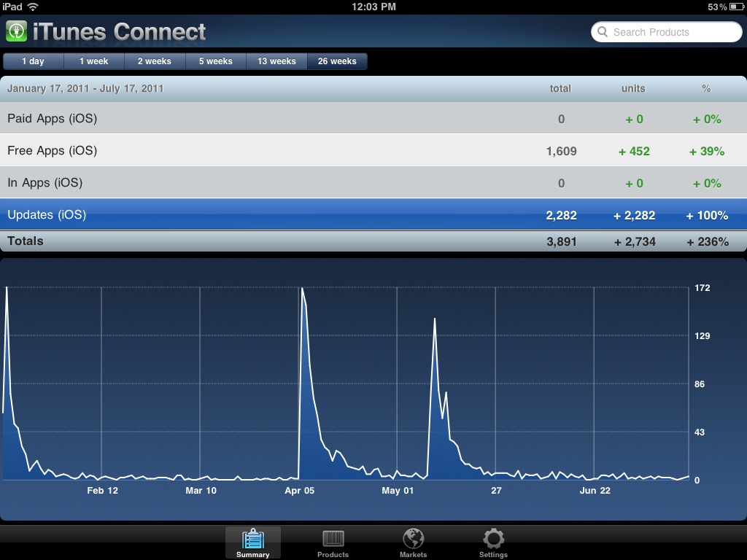Open the Summary clipboard icon
Image resolution: width=747 pixels, height=560 pixels.
(x=253, y=540)
